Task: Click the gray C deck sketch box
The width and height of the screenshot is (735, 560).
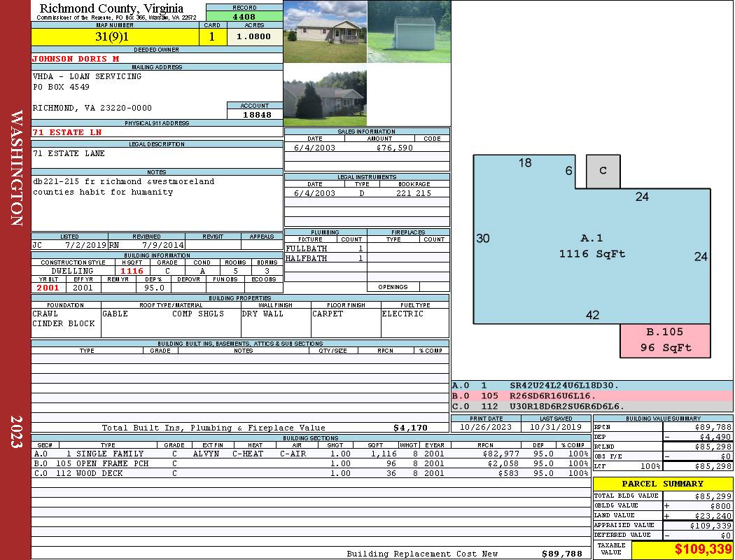Action: point(603,171)
